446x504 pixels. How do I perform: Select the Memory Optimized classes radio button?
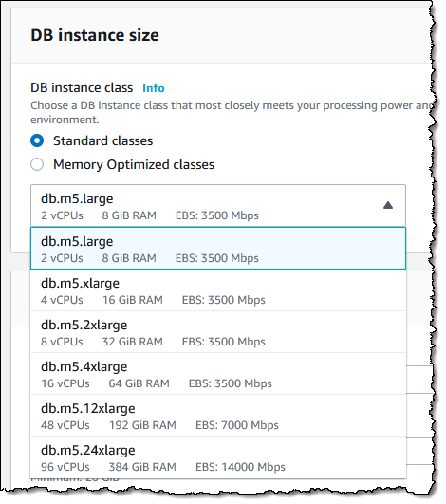37,164
